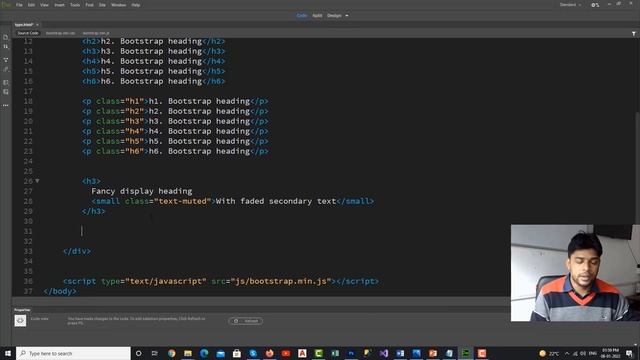Open the Tools menu
The image size is (640, 360).
[75, 5]
